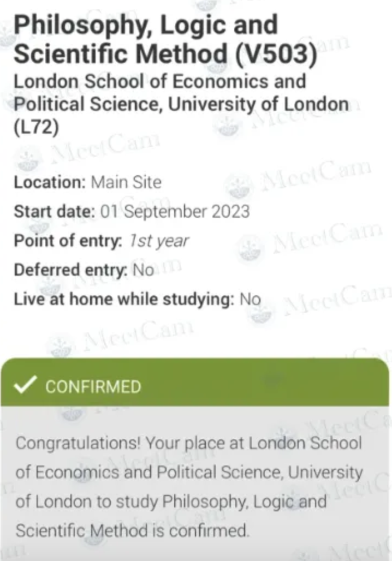Screen dimensions: 392x561
Task: Click the 1st year entry value
Action: coord(159,241)
